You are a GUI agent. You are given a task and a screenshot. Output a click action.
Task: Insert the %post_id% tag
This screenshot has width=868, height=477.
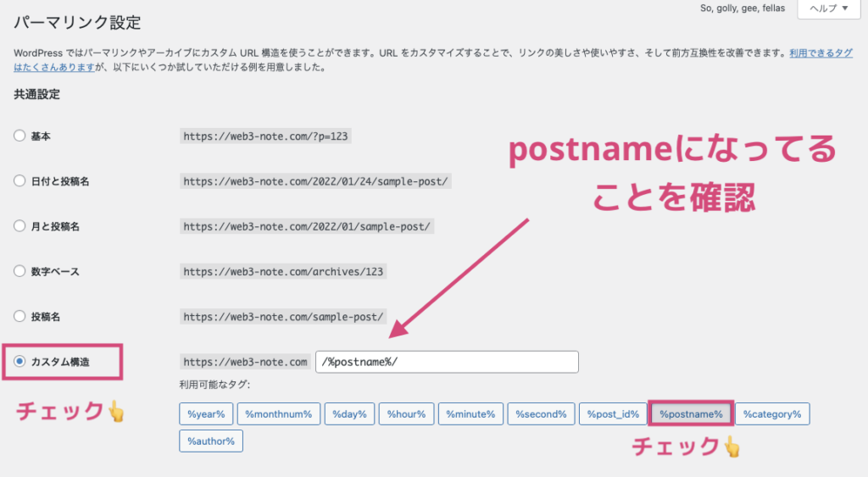tap(613, 414)
